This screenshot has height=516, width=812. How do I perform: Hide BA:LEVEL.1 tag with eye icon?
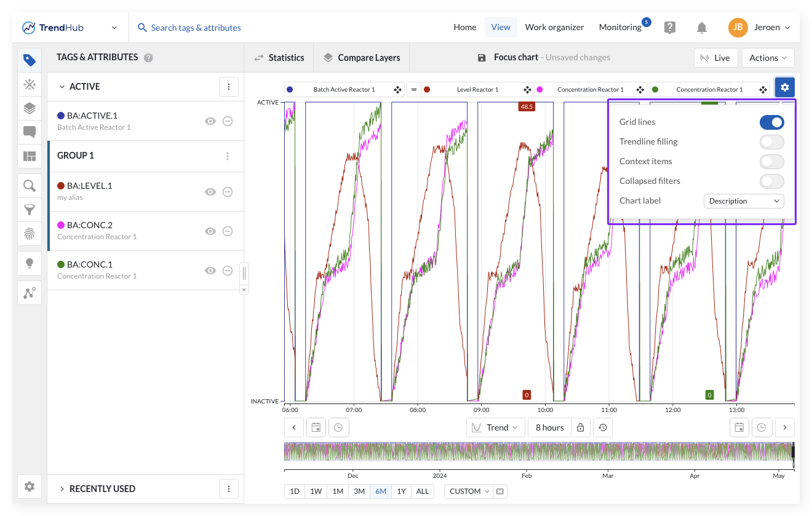click(x=210, y=192)
